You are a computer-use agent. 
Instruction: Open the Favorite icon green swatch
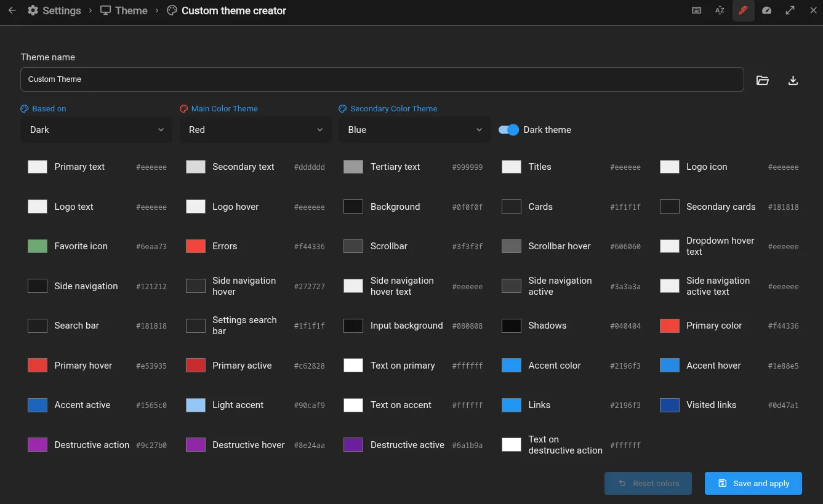38,246
